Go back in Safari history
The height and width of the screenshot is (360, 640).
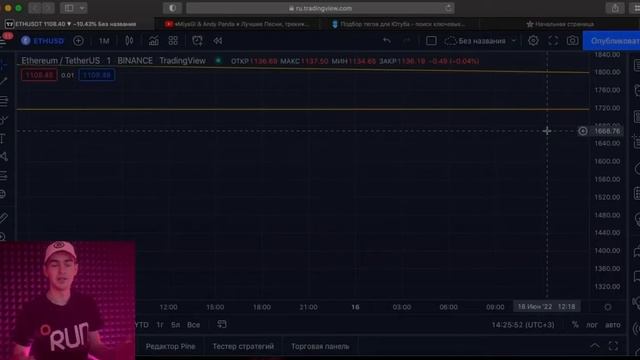click(x=35, y=8)
